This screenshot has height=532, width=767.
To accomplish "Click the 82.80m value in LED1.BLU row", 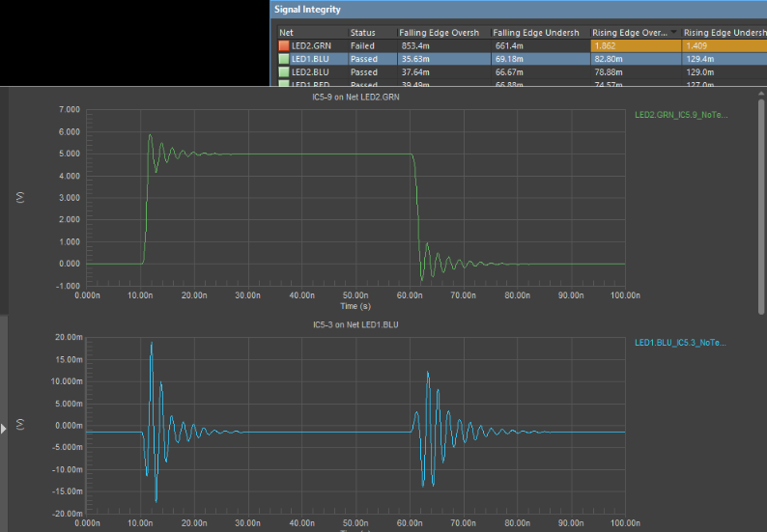I will tap(609, 59).
